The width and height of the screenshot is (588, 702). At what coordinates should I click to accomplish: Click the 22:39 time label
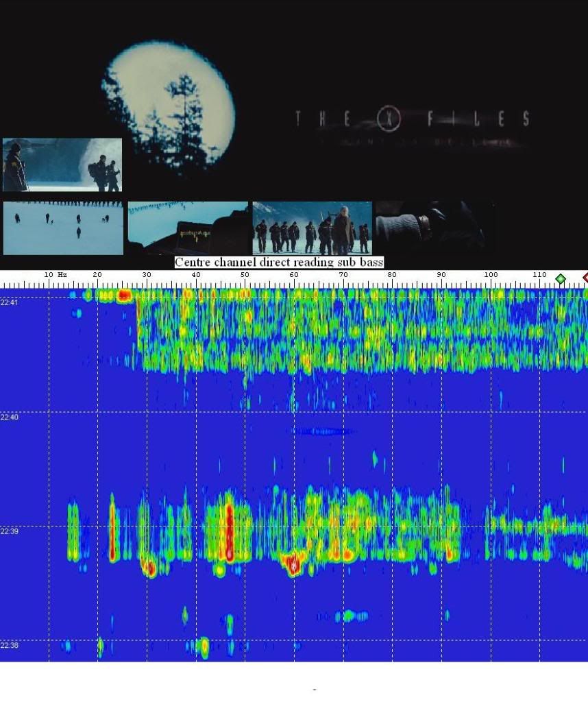[9, 531]
